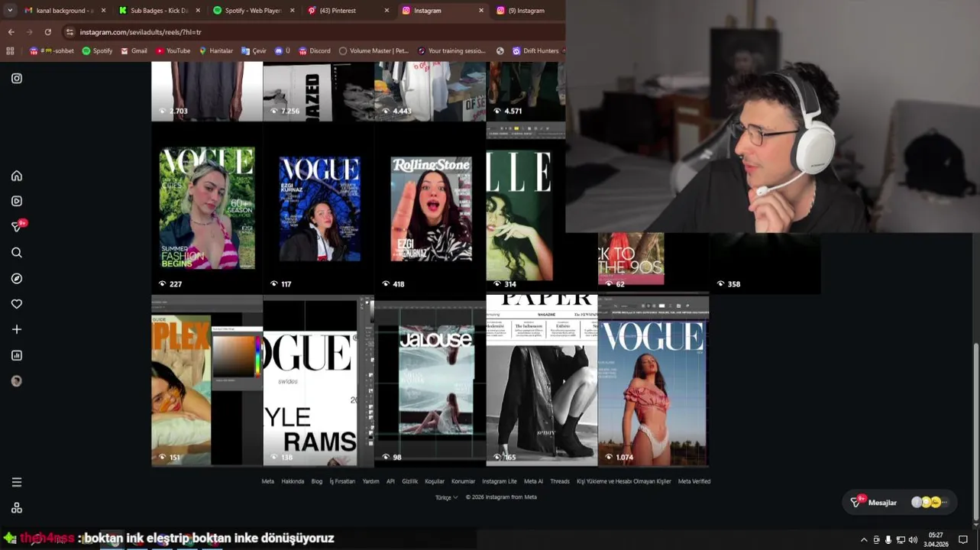980x550 pixels.
Task: Open Vogue reel with 227 views
Action: coord(207,208)
